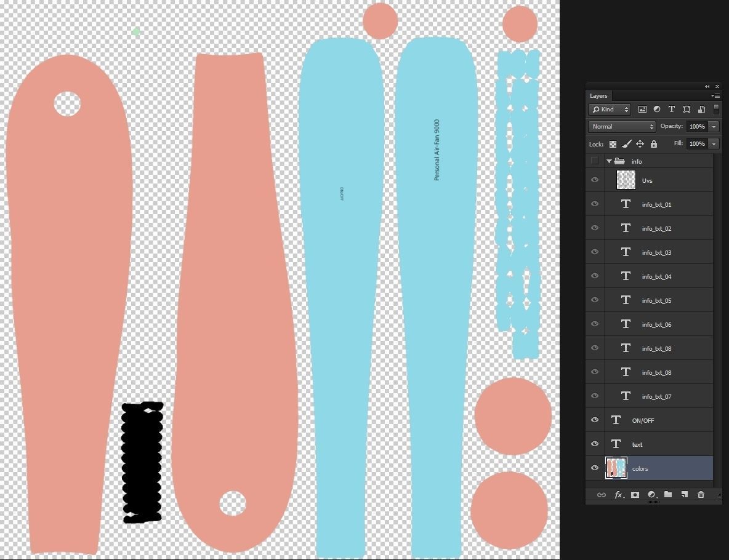Click the Fill label

(x=679, y=143)
